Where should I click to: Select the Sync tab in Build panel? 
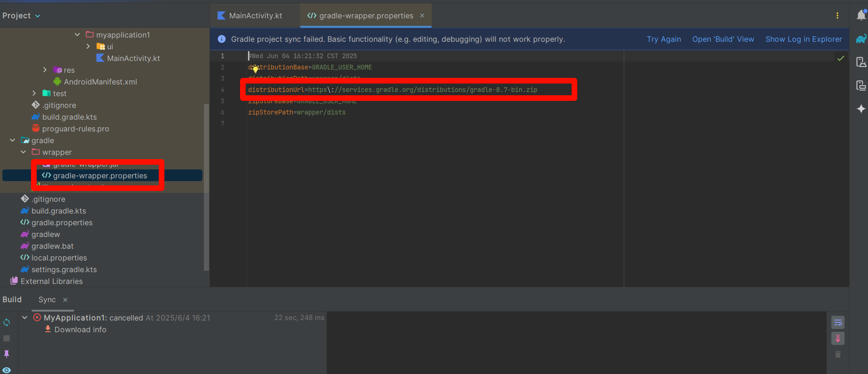(x=47, y=299)
